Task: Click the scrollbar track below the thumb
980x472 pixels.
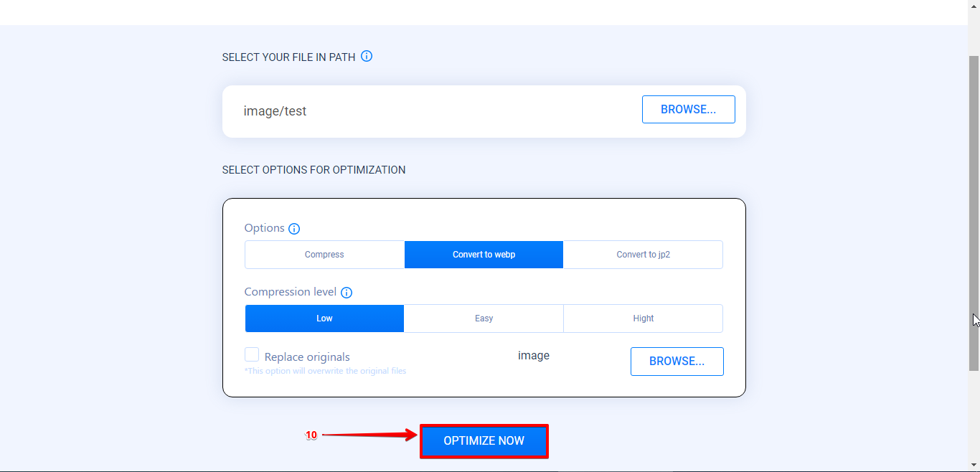Action: pos(974,416)
